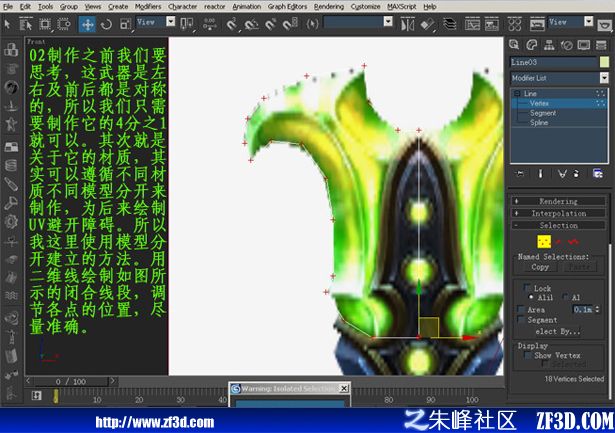Toggle Window/Crossing selection mode
Image resolution: width=615 pixels, height=433 pixels.
(64, 24)
